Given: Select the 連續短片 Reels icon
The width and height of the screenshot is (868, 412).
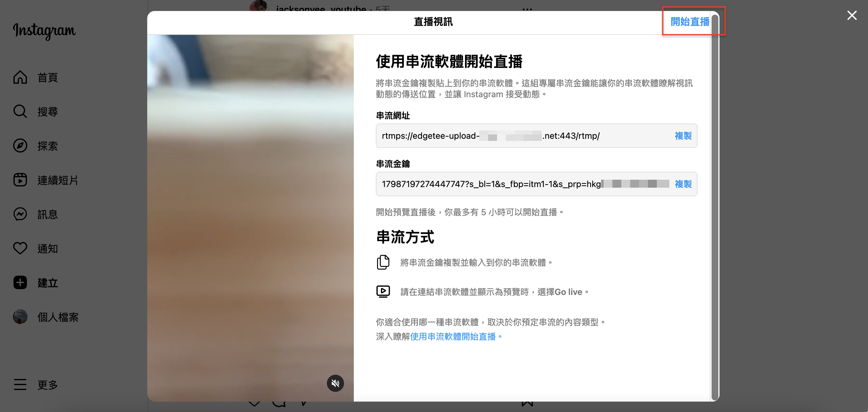Looking at the screenshot, I should point(20,180).
